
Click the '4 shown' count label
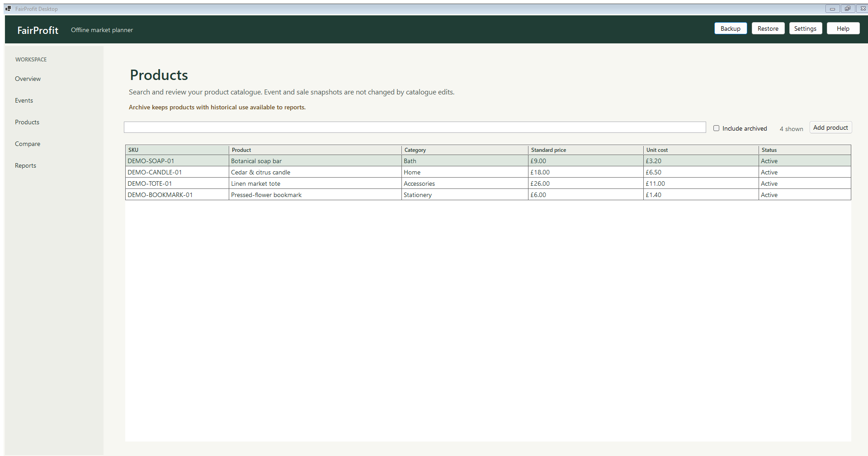click(791, 129)
